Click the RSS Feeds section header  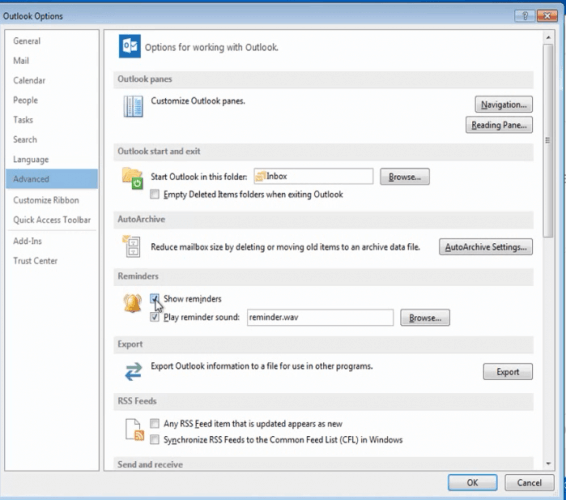pos(323,401)
